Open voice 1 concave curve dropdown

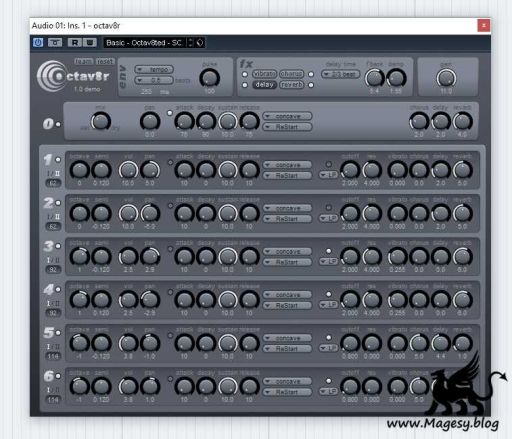pos(287,165)
